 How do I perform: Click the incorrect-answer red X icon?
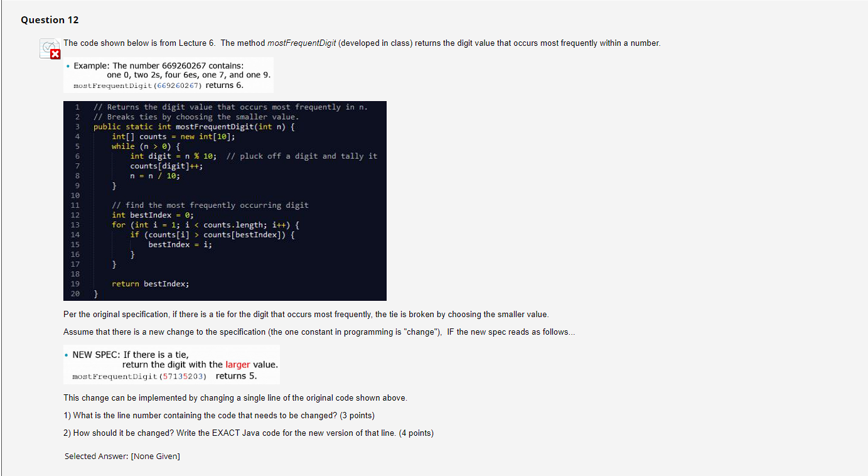click(54, 54)
